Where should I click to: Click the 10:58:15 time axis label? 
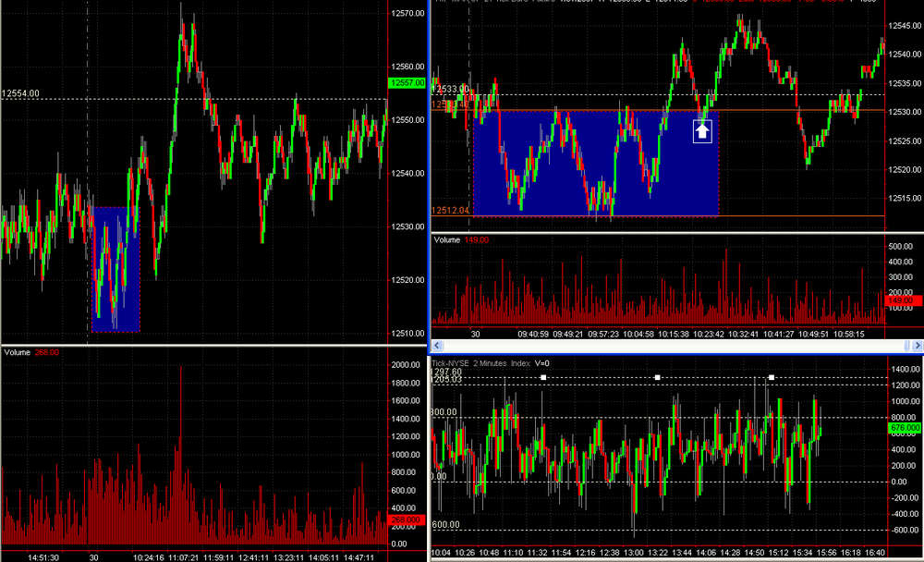(x=848, y=334)
